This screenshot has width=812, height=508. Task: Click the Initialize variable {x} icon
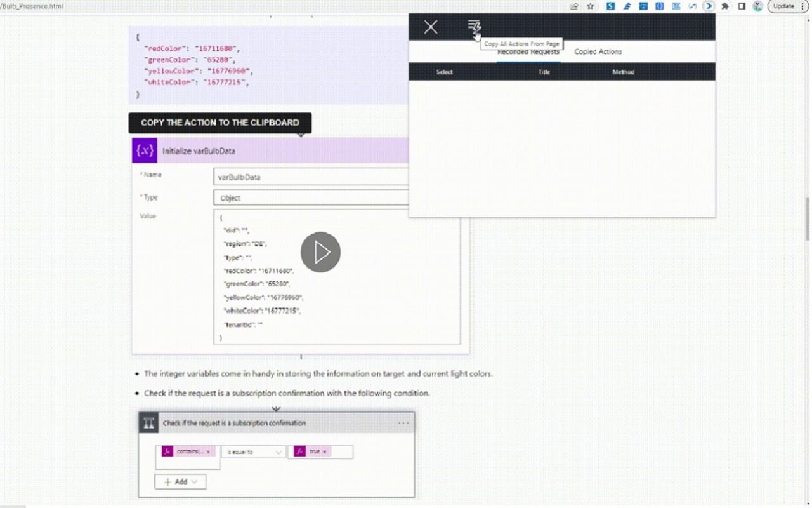[x=144, y=150]
